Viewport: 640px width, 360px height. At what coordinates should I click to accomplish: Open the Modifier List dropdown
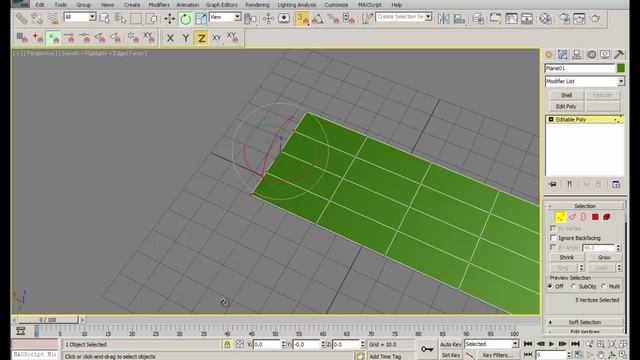[584, 82]
